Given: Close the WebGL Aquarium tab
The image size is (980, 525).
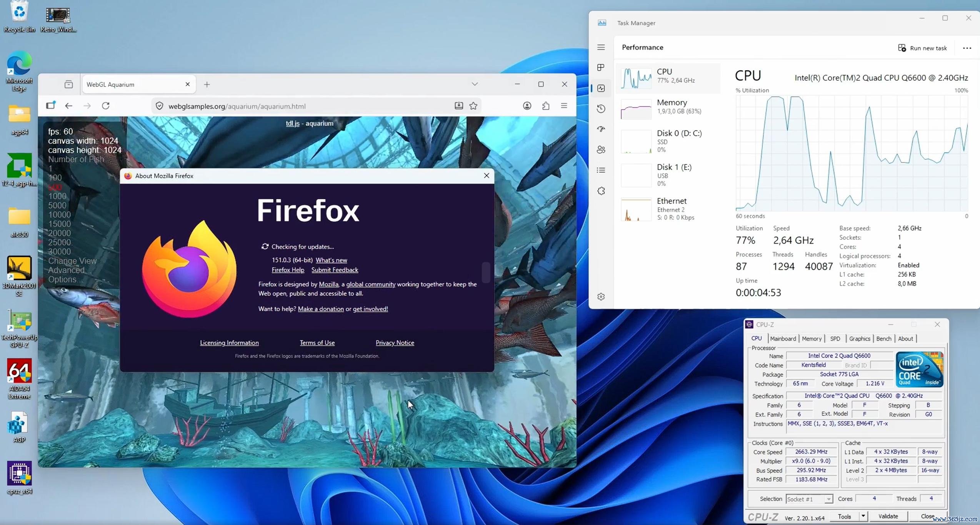Looking at the screenshot, I should (x=188, y=84).
